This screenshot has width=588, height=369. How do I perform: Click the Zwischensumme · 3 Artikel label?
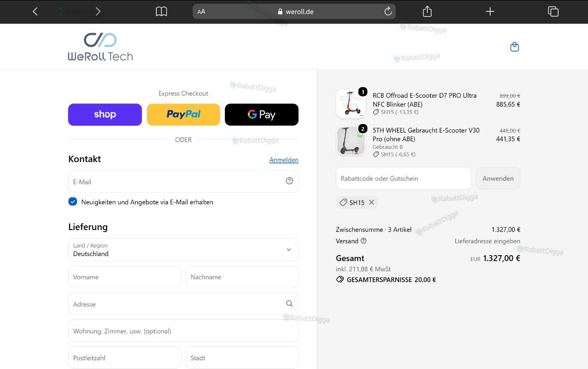click(374, 230)
